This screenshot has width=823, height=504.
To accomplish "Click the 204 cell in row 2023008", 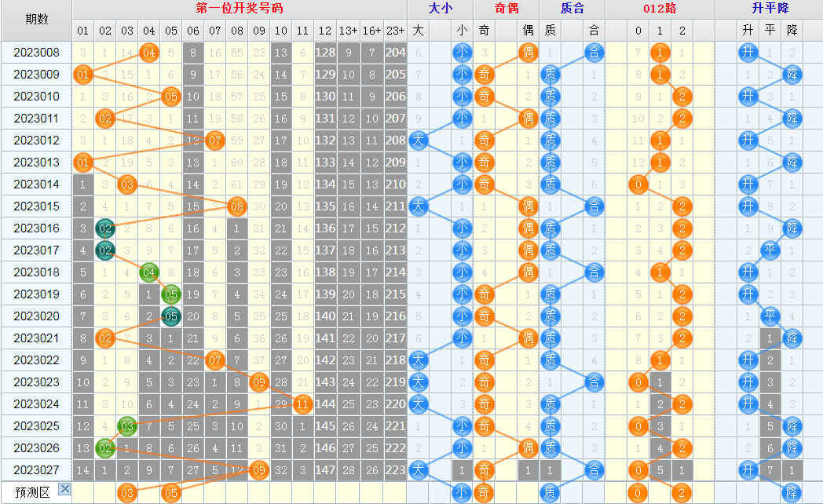I will [395, 53].
